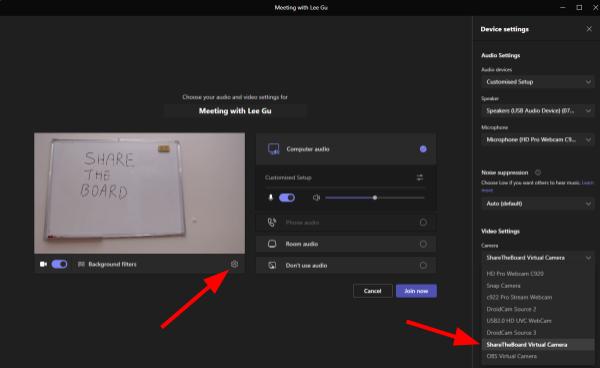600x368 pixels.
Task: Open the Speaker device dropdown
Action: pos(538,111)
